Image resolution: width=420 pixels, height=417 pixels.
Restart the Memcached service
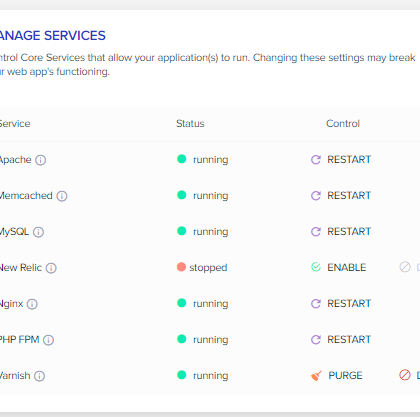tap(349, 195)
